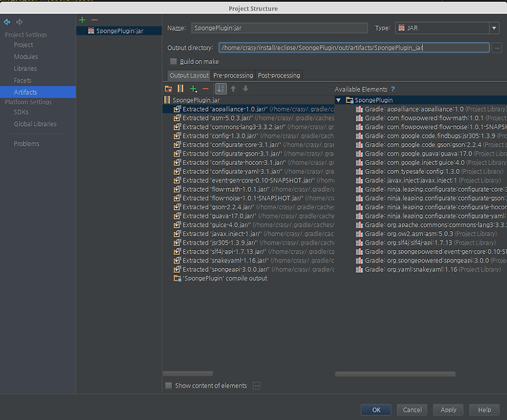
Task: Create archive icon in layout toolbar
Action: click(180, 89)
